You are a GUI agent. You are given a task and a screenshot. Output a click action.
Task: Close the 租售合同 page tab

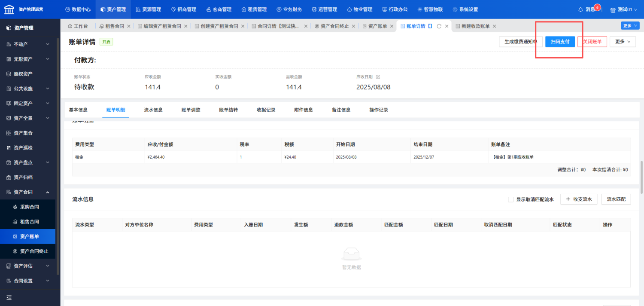tap(129, 26)
